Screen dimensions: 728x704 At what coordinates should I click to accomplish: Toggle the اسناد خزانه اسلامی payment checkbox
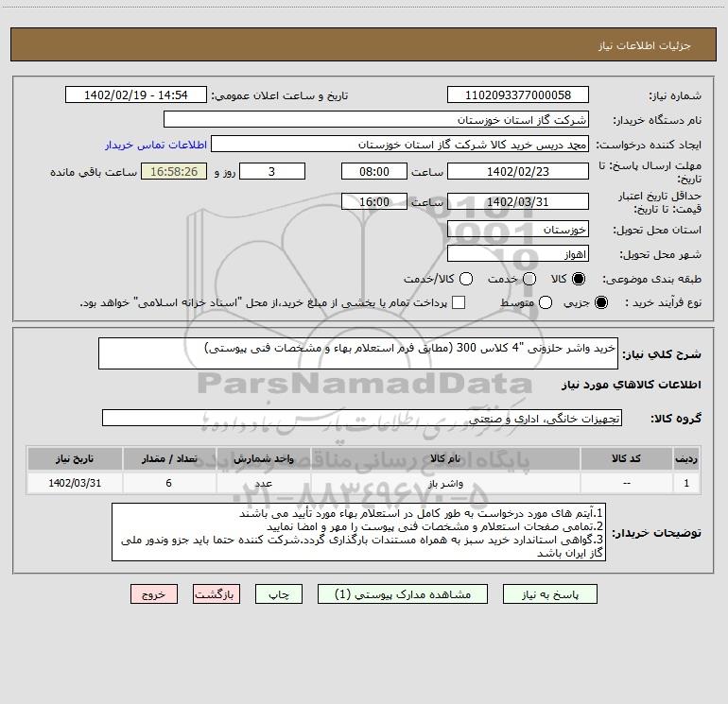point(459,302)
